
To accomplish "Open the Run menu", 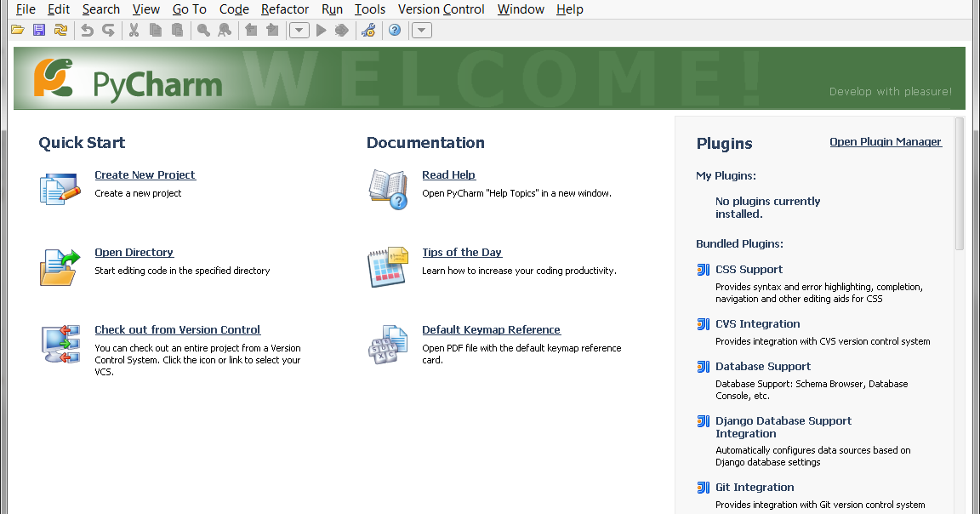I will tap(332, 9).
